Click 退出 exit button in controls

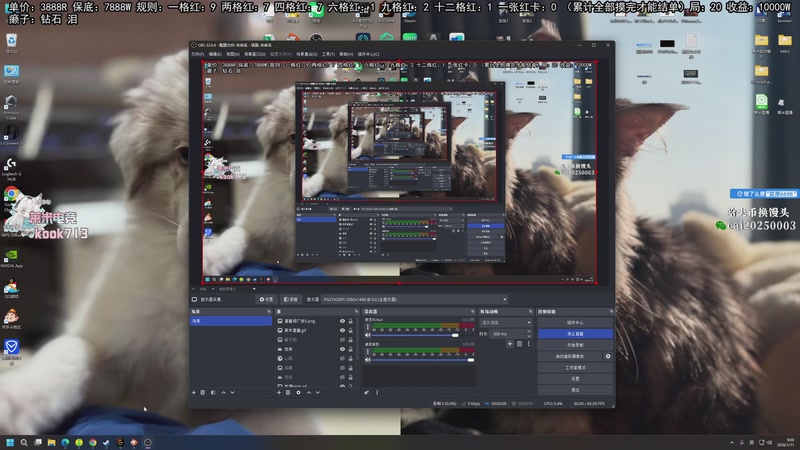[x=575, y=390]
